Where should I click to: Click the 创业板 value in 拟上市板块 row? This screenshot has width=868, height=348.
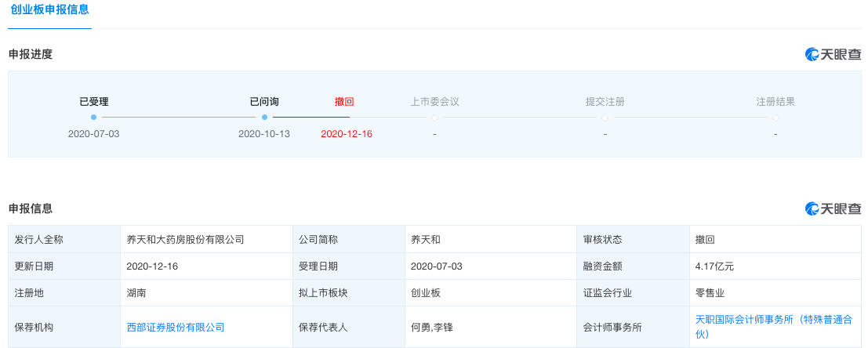[426, 292]
